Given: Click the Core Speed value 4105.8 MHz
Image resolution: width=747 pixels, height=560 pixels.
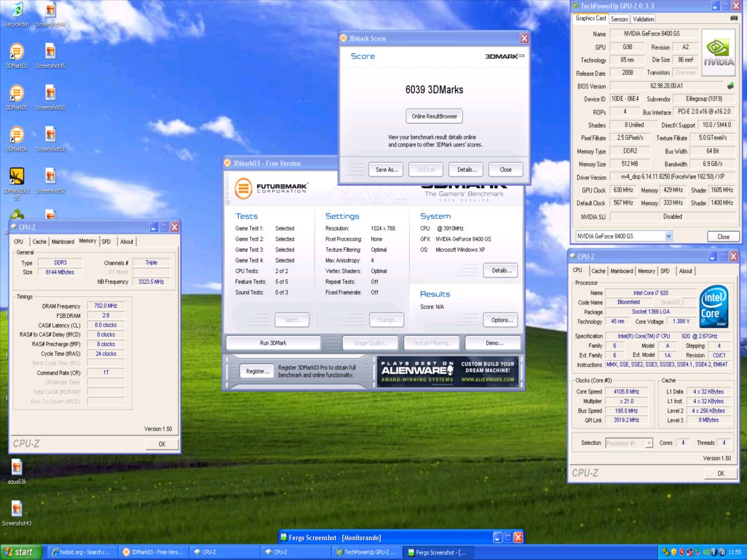Looking at the screenshot, I should pos(626,391).
